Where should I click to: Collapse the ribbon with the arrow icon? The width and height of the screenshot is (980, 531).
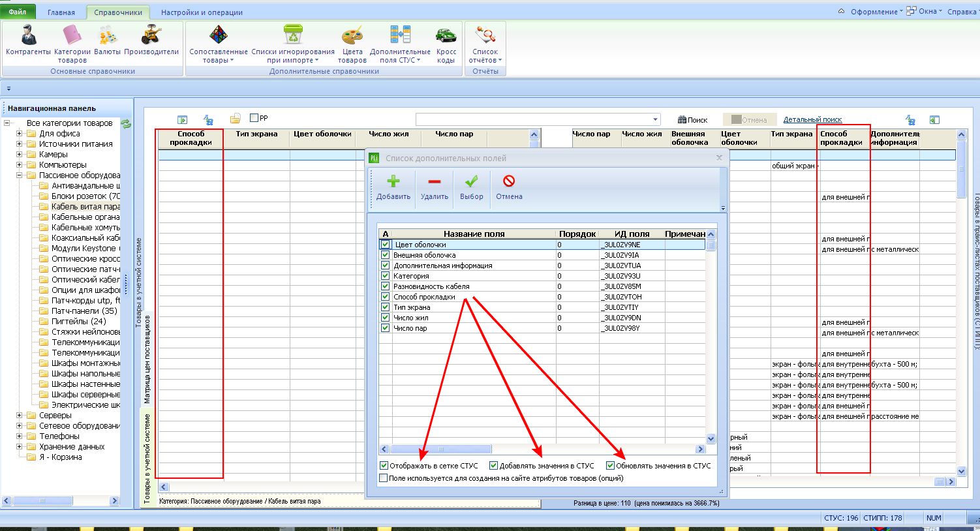841,12
